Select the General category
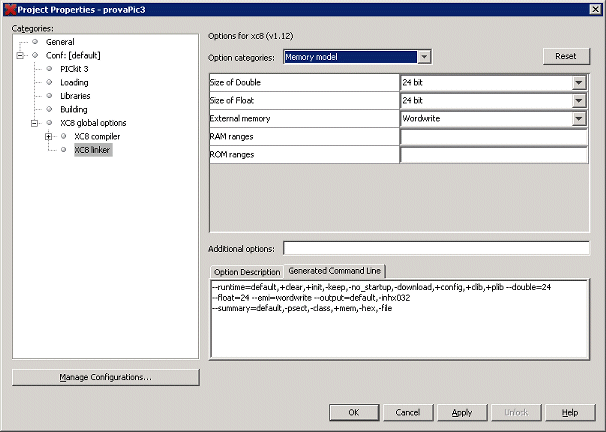The image size is (606, 432). pos(59,42)
